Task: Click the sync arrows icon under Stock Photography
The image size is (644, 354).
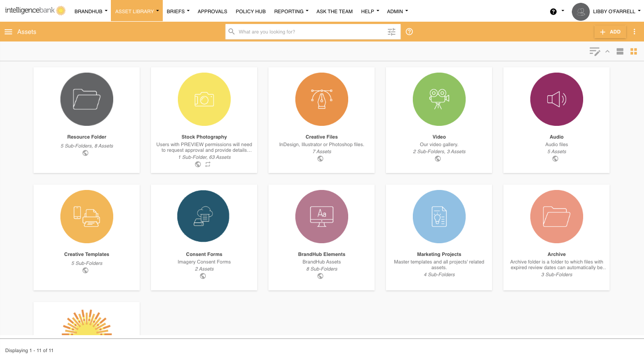Action: click(x=208, y=165)
